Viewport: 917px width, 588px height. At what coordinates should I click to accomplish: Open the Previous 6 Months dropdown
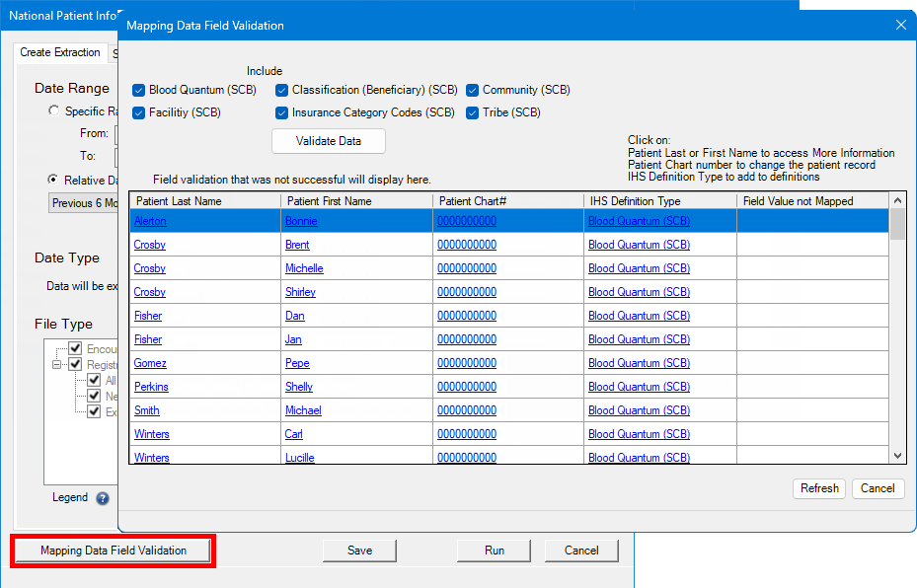click(83, 203)
